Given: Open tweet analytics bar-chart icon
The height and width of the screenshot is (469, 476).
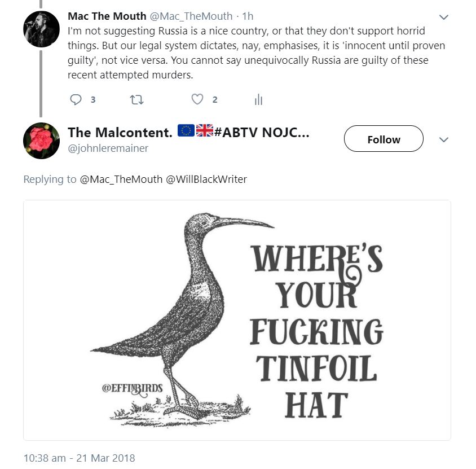Looking at the screenshot, I should point(258,100).
